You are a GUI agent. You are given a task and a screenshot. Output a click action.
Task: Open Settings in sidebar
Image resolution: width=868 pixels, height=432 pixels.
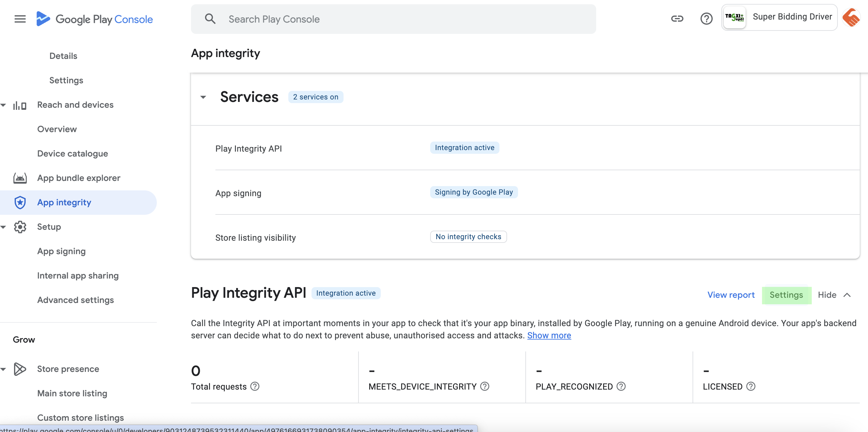tap(66, 80)
